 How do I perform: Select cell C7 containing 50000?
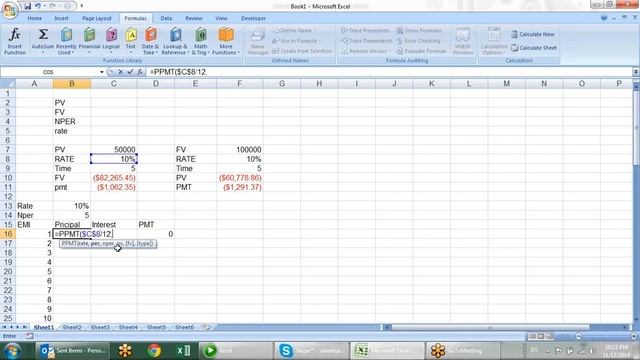114,150
